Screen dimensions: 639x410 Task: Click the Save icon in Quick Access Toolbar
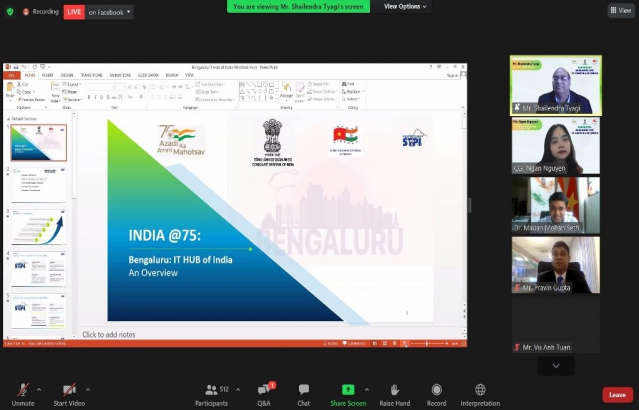[15, 67]
